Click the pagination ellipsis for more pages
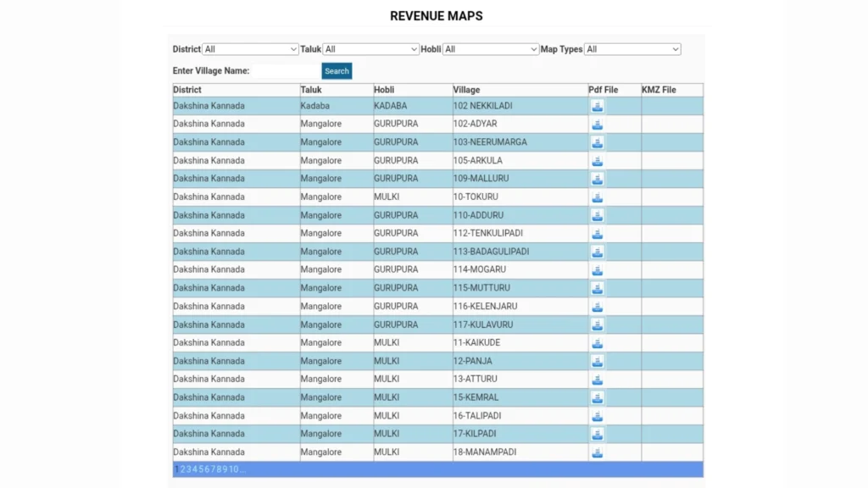Screen dimensions: 868x488 click(x=242, y=469)
